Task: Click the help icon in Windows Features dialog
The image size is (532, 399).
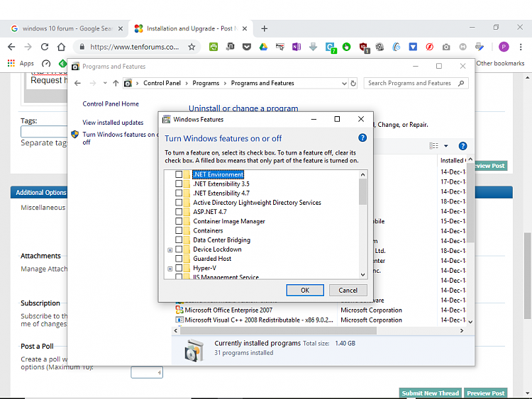Action: [x=362, y=137]
